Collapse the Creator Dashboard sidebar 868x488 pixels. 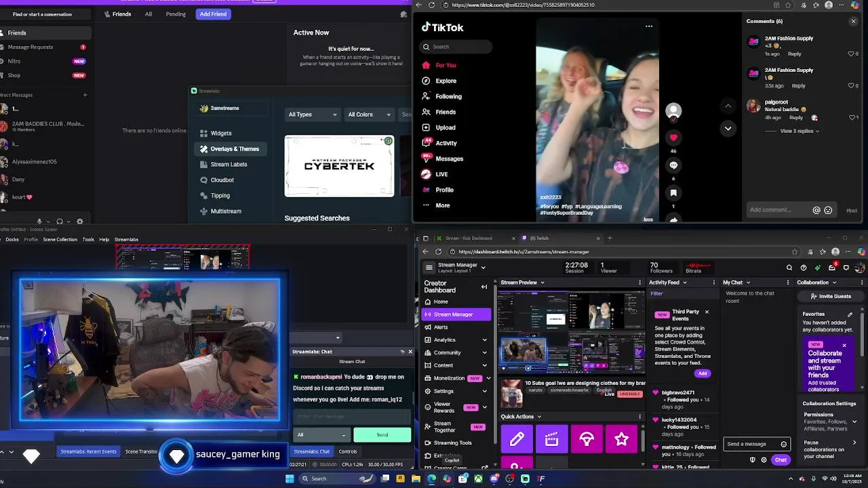(x=484, y=287)
